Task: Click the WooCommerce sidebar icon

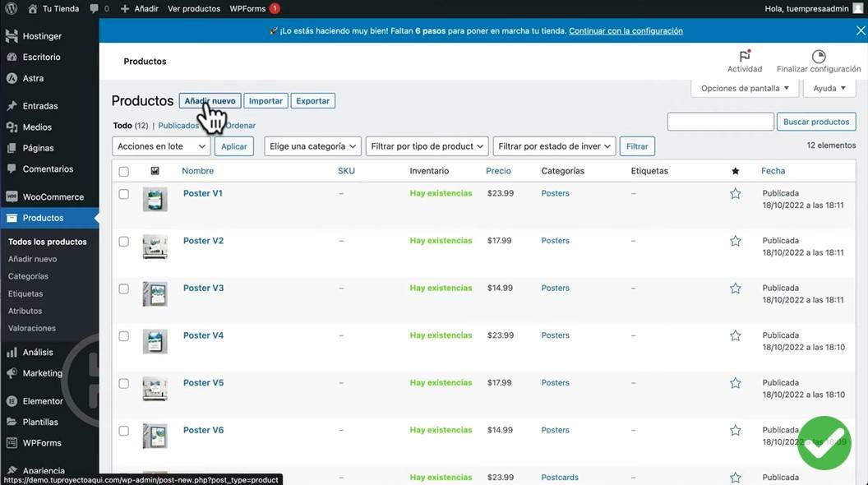Action: [12, 196]
